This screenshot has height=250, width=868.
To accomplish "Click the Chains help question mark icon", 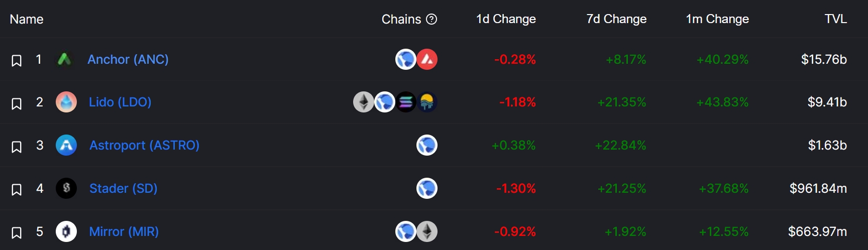I will (431, 19).
